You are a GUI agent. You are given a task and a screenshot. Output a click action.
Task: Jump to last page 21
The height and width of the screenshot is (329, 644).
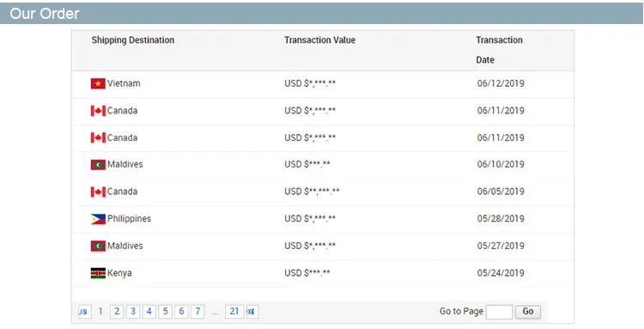coord(234,311)
